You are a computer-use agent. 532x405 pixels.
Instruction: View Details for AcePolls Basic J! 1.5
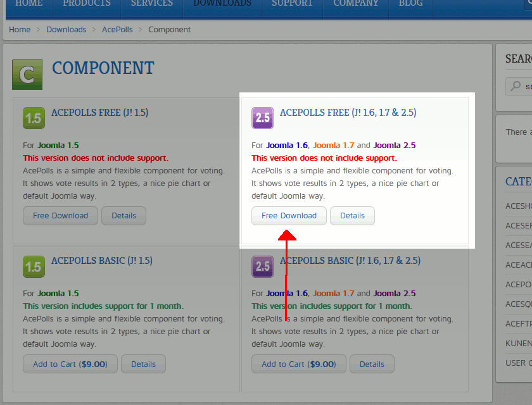[x=144, y=364]
